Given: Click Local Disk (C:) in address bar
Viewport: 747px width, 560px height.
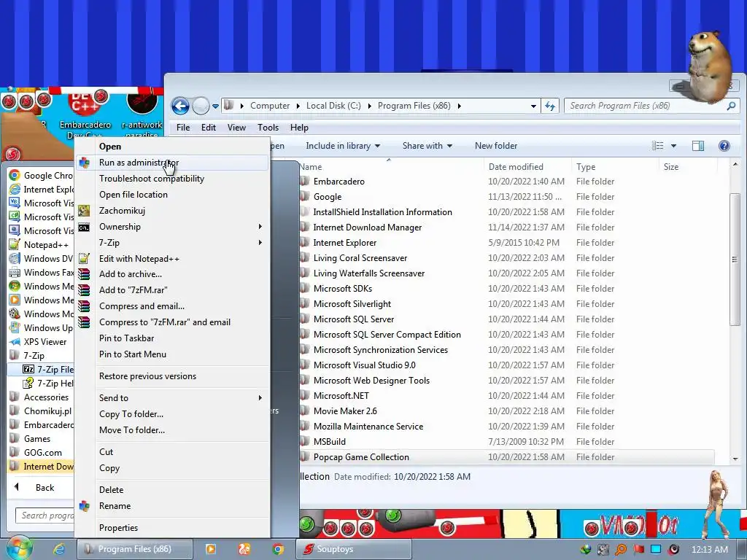Looking at the screenshot, I should click(333, 106).
